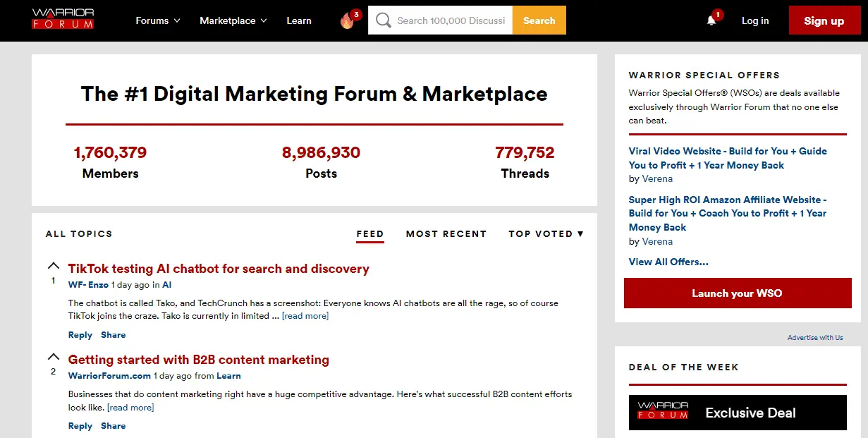Screen dimensions: 868x438
Task: Open the Warrior Forum logo homepage
Action: coord(63,19)
